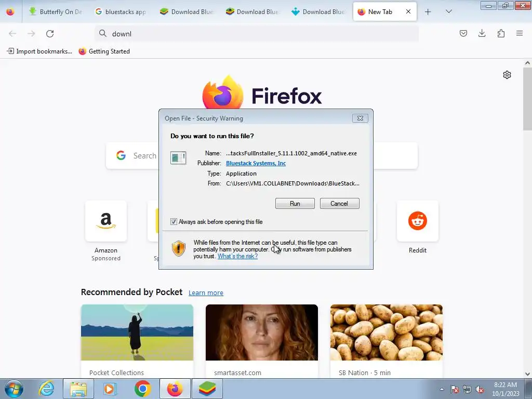Open the Extensions puzzle icon
The width and height of the screenshot is (532, 399).
tap(501, 33)
